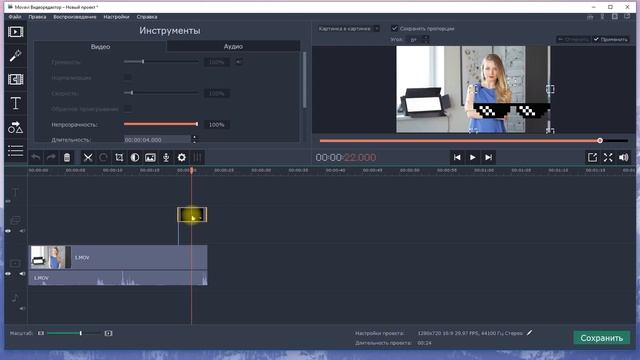The height and width of the screenshot is (360, 640).
Task: Click the play button in preview
Action: tap(473, 158)
